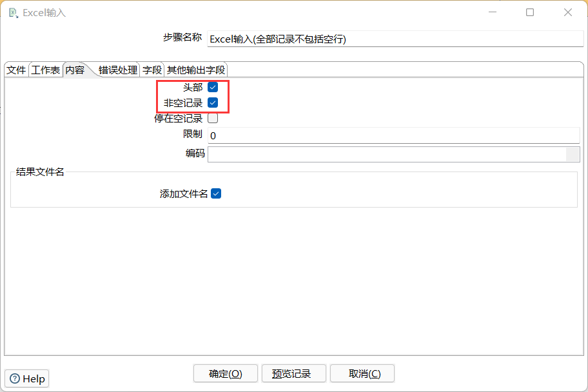Switch to the 文件 tab
Image resolution: width=588 pixels, height=392 pixels.
[15, 69]
